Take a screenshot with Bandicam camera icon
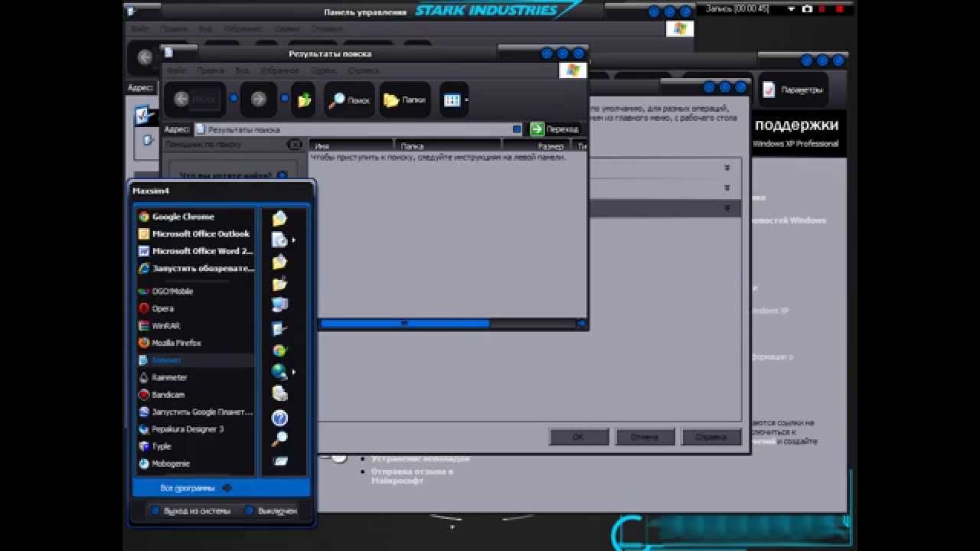 [807, 9]
